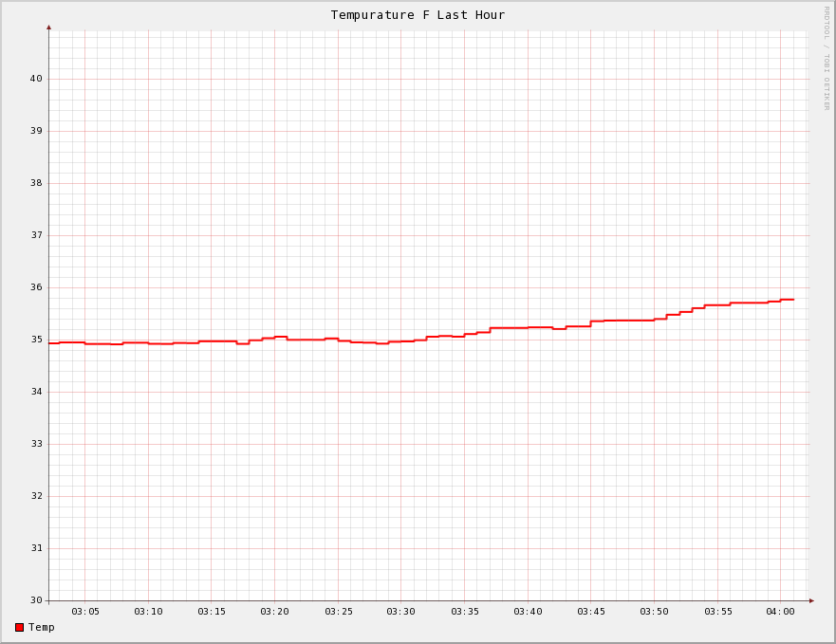The width and height of the screenshot is (836, 644).
Task: Click the chart title Tempurature F Last Hour
Action: pyautogui.click(x=418, y=15)
